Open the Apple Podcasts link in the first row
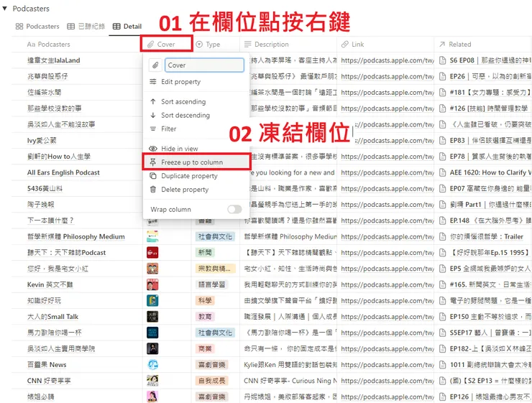532x403 pixels. click(x=387, y=60)
